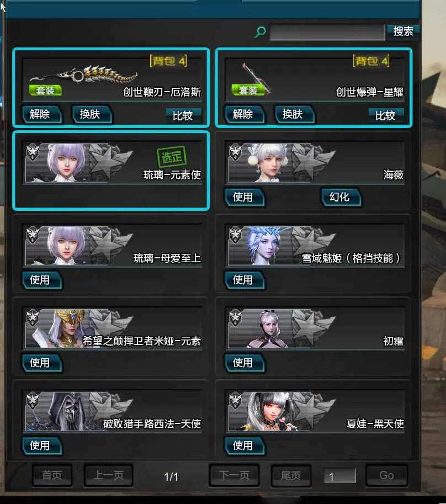Image resolution: width=446 pixels, height=504 pixels.
Task: Select the 创世爆弹-星耀 weapon image
Action: pos(257,77)
